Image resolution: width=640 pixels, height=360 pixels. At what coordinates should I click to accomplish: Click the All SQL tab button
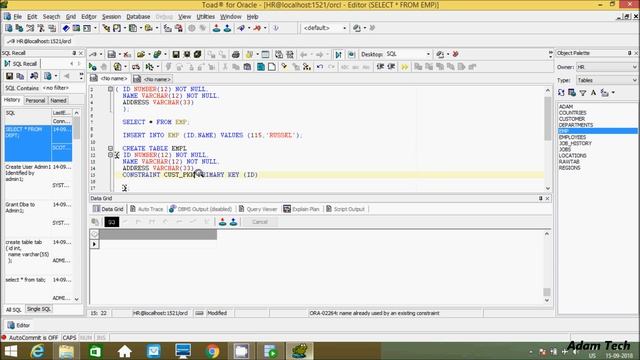pos(13,310)
